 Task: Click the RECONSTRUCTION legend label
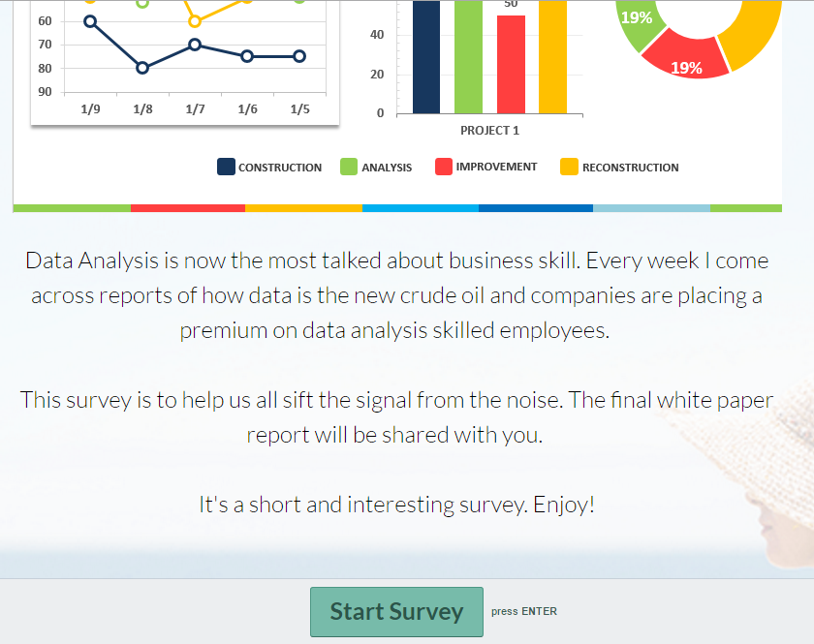[630, 168]
